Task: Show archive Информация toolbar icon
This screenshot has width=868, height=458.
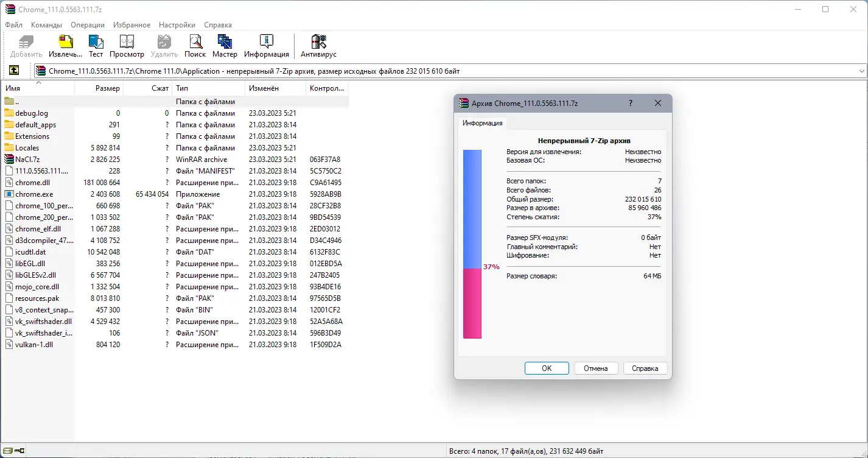Action: pyautogui.click(x=266, y=43)
